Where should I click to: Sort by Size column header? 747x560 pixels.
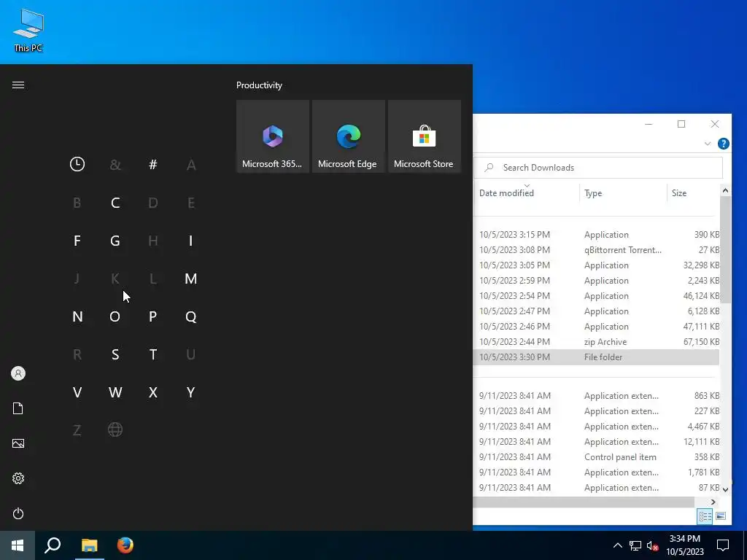[693, 192]
